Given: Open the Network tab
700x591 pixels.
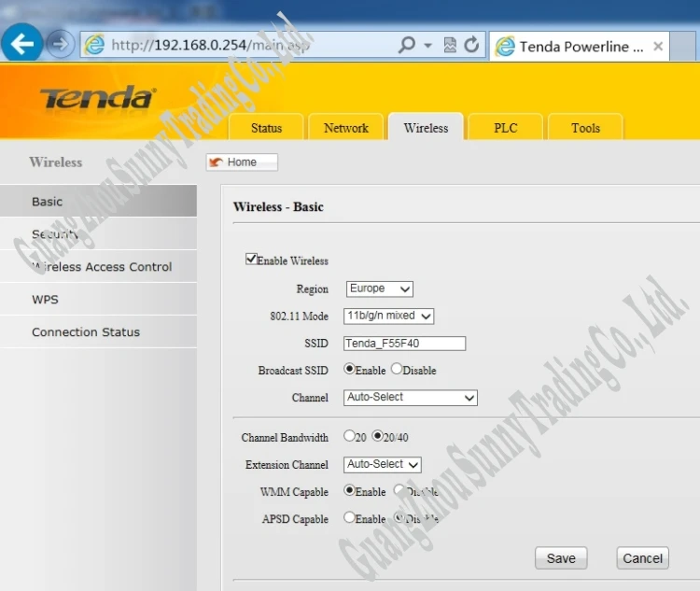Looking at the screenshot, I should 346,128.
